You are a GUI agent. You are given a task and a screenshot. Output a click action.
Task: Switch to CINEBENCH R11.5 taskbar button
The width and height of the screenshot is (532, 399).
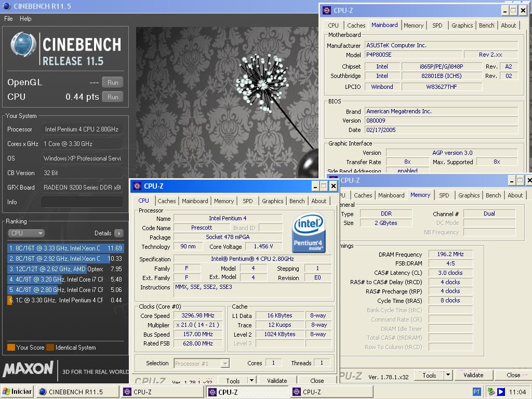pyautogui.click(x=77, y=392)
